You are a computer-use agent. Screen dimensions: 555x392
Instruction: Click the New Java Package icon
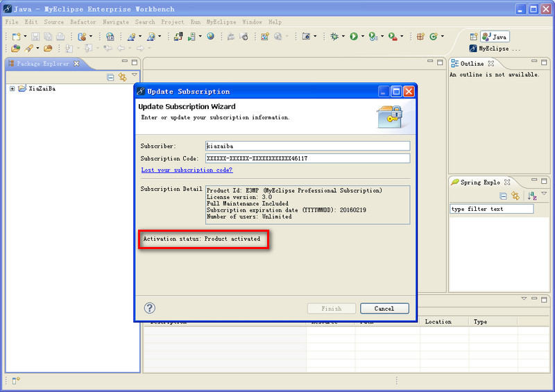(x=420, y=36)
